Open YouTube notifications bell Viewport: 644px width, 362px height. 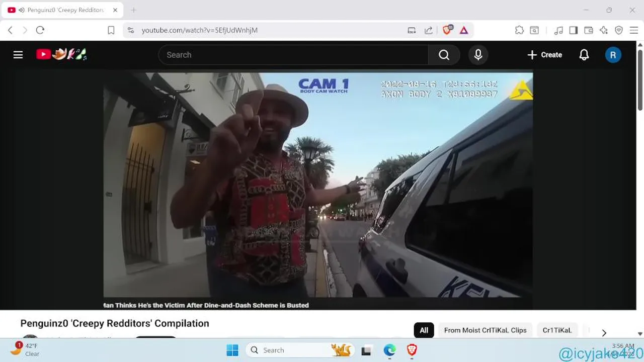(x=584, y=55)
